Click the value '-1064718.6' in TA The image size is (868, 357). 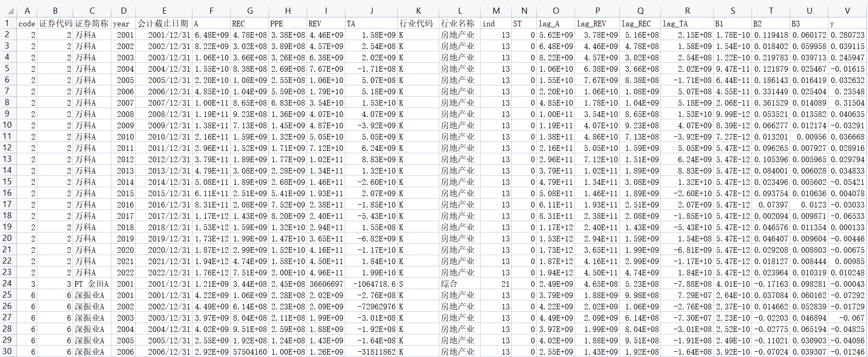click(x=371, y=284)
